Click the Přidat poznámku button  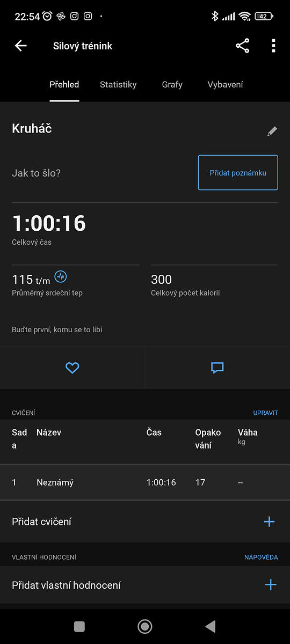click(x=238, y=173)
